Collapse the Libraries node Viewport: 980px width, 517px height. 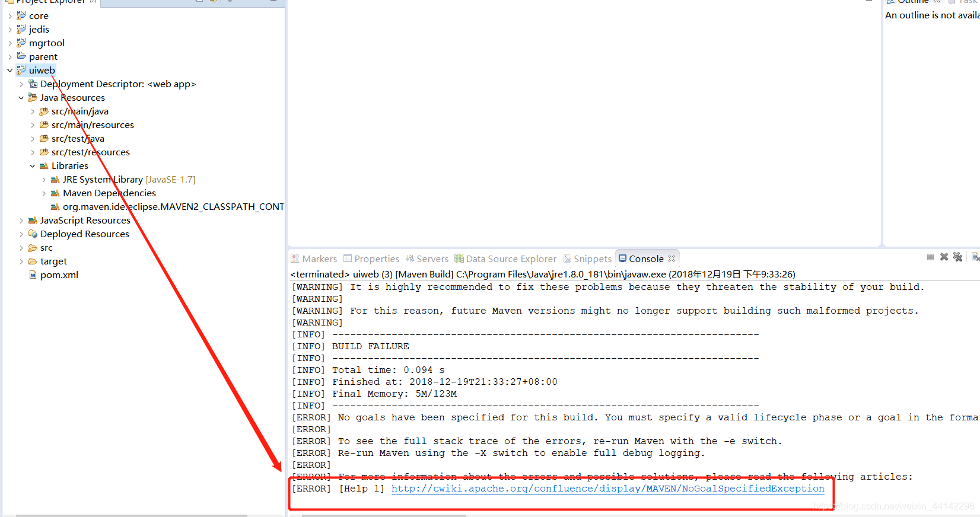pyautogui.click(x=33, y=166)
